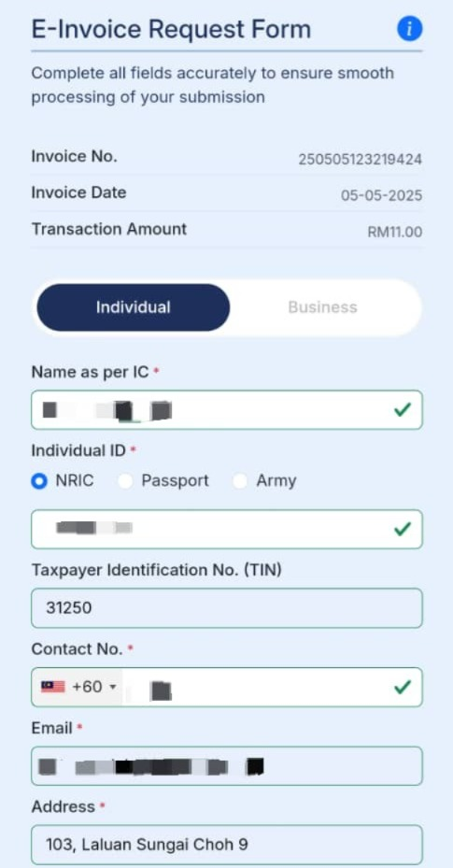Select the NRIC radio option
Viewport: 453px width, 868px height.
point(39,481)
